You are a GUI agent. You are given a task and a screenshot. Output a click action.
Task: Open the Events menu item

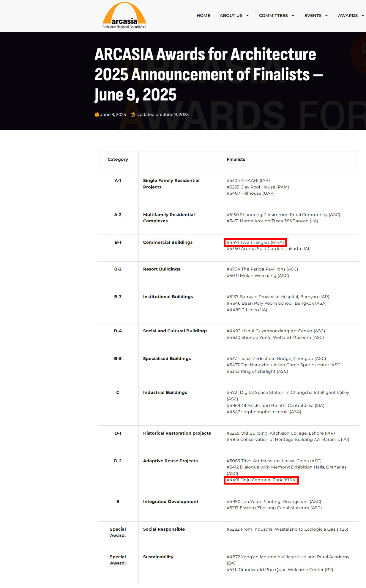313,15
